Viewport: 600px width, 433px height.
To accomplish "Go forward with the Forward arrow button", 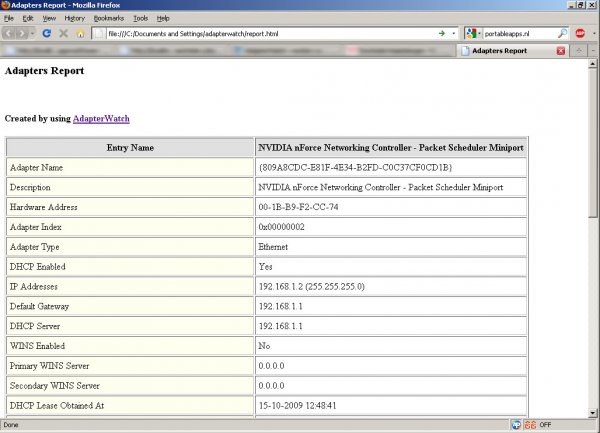I will [x=21, y=34].
